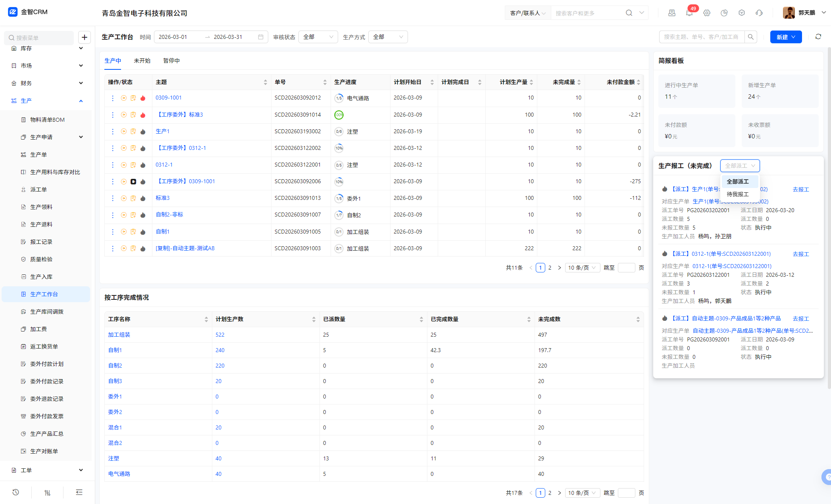Open the three-dot menu for row 标准3
The height and width of the screenshot is (504, 831).
click(x=113, y=198)
